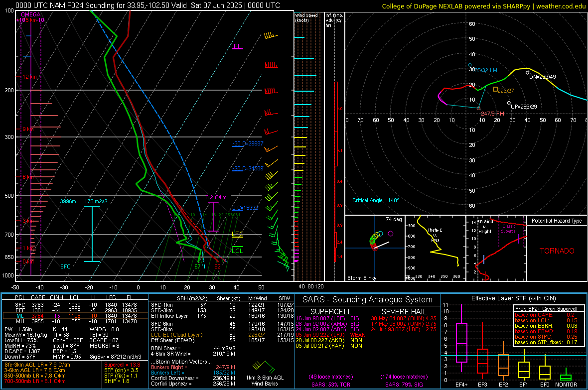Image resolution: width=588 pixels, height=390 pixels.
Task: Click the magenta EL marker on the skew-T
Action: coord(237,46)
